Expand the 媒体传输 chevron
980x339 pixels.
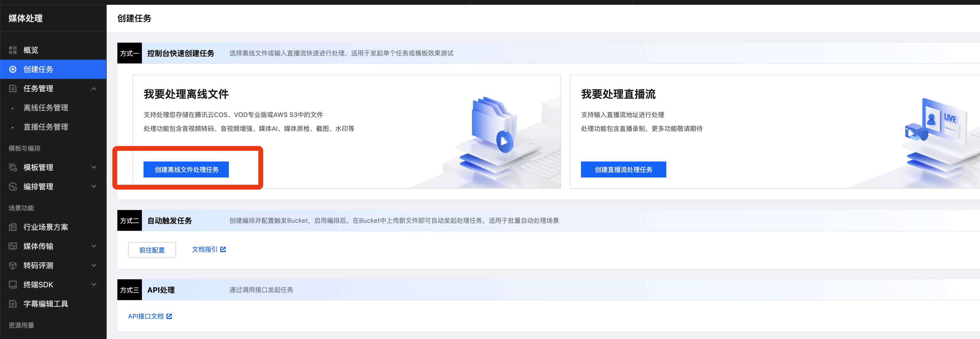point(94,246)
